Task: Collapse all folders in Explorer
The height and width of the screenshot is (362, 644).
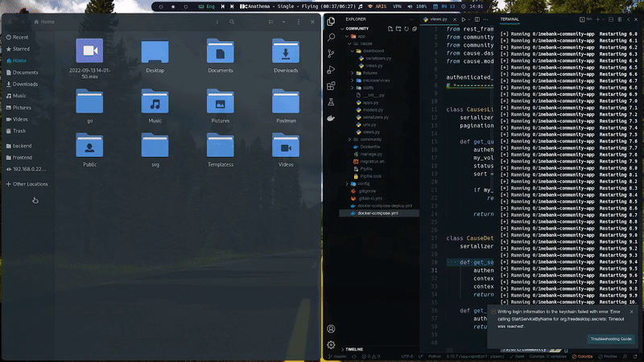Action: tap(415, 29)
